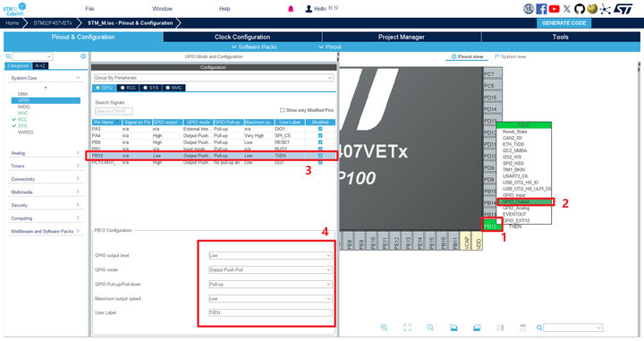Viewport: 644px width, 341px height.
Task: Click the notification bell icon
Action: (x=291, y=9)
